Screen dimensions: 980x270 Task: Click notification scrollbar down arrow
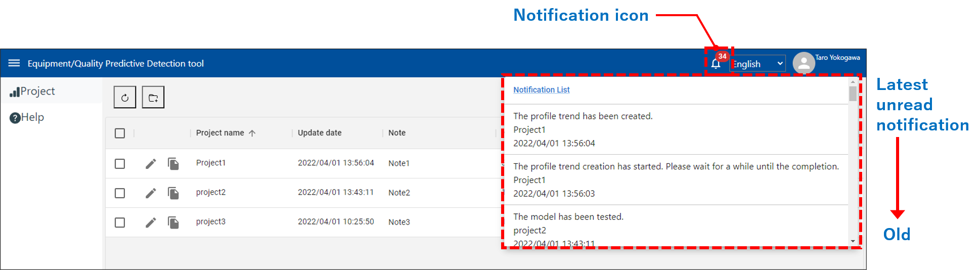[x=853, y=241]
